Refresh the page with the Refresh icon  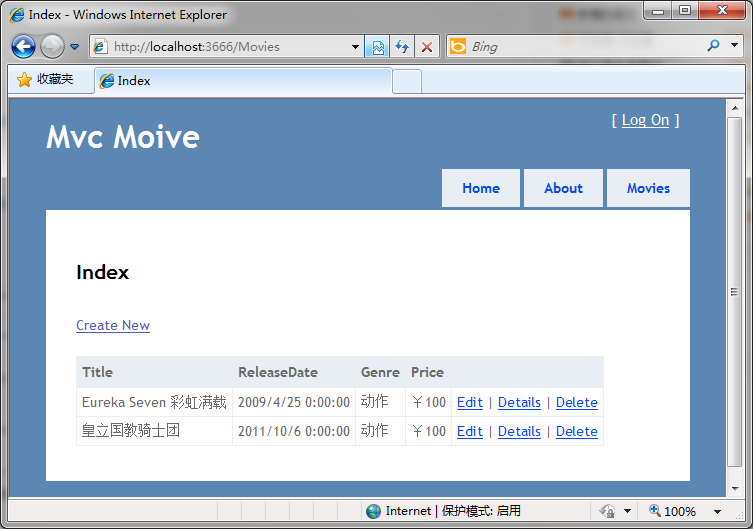(x=402, y=47)
